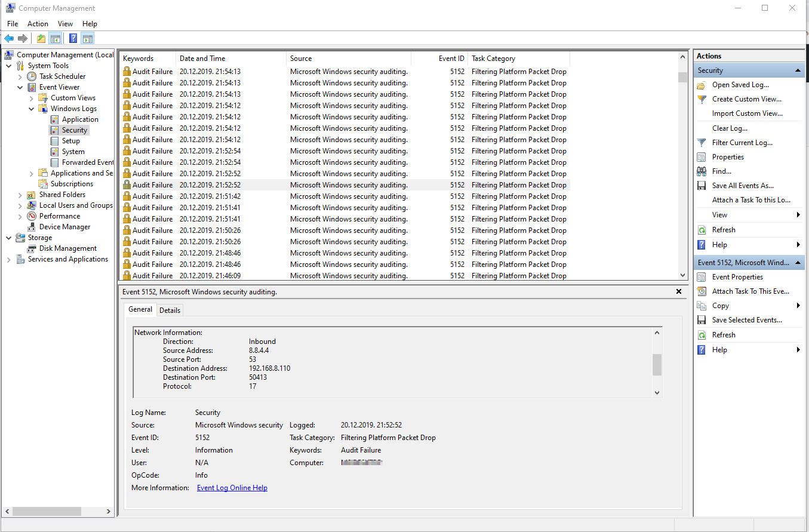
Task: Click the Forward arrow toolbar icon
Action: (x=23, y=39)
